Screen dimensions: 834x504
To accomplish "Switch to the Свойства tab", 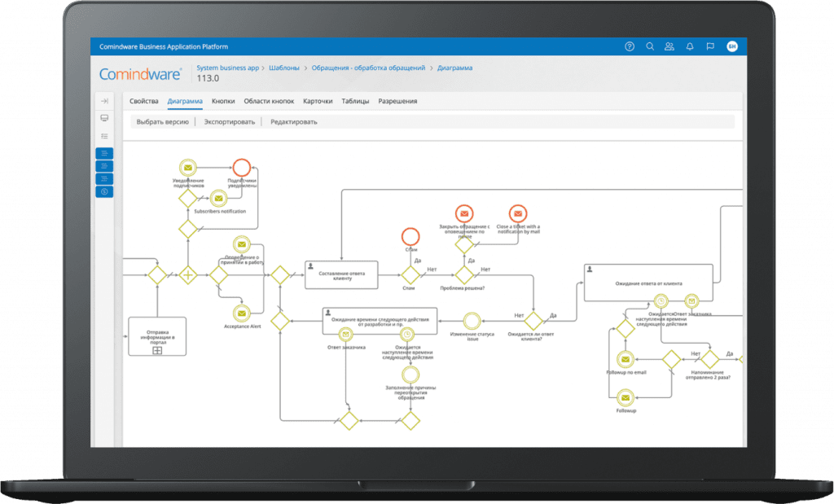I will pos(144,102).
